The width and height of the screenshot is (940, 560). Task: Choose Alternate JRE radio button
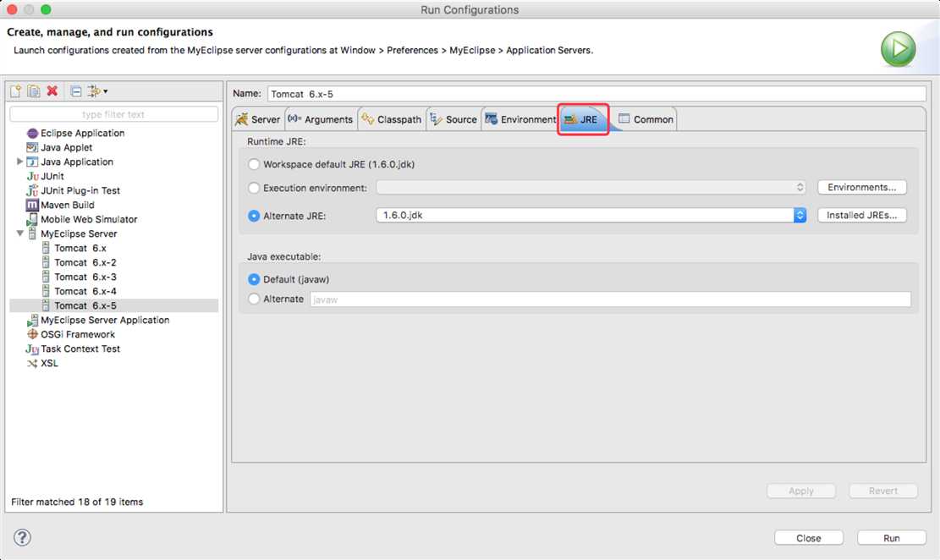pyautogui.click(x=254, y=216)
